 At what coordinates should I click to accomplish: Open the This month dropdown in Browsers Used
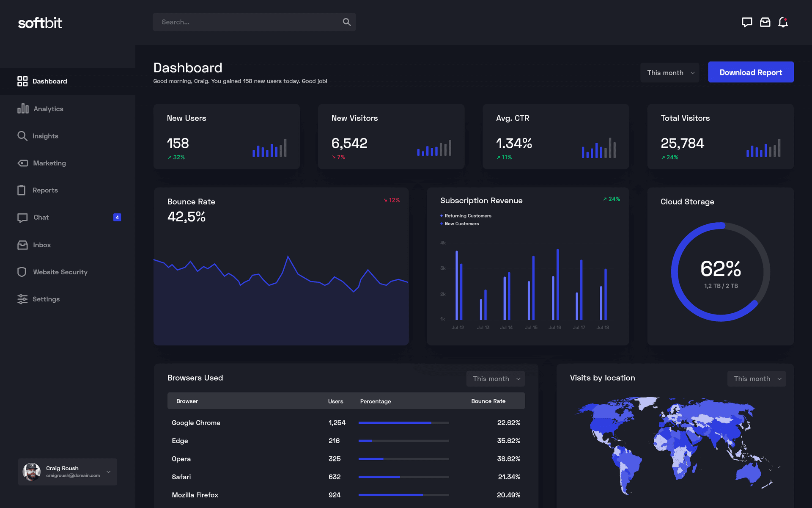pos(495,378)
